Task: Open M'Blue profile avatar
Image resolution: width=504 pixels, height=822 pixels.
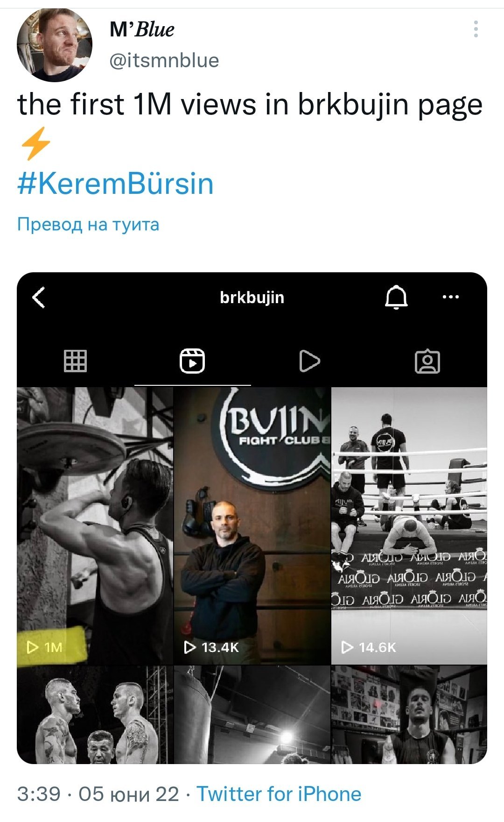Action: tap(55, 45)
